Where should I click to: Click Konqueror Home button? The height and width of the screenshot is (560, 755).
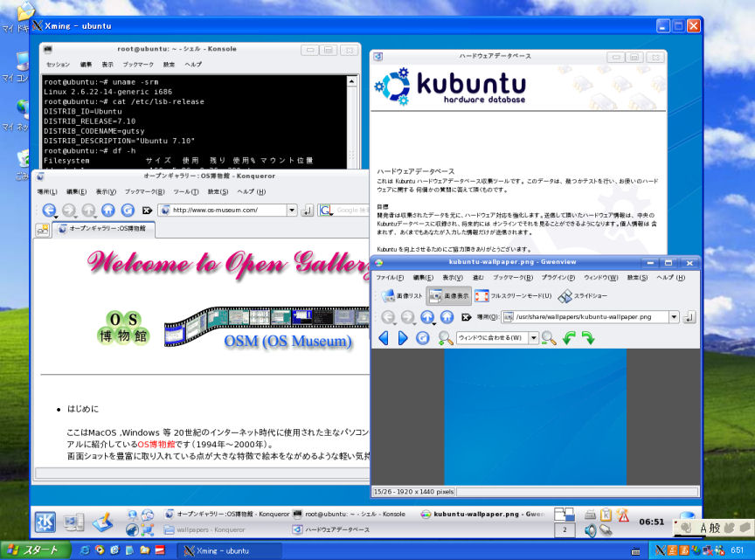click(108, 210)
